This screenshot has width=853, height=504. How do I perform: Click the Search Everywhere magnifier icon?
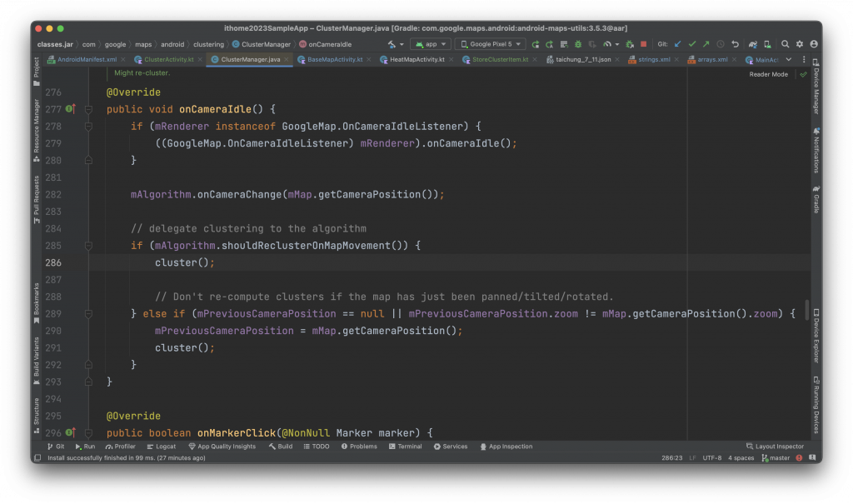785,44
